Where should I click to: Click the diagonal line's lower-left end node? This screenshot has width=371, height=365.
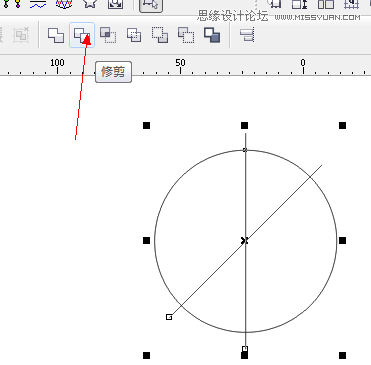(x=169, y=317)
